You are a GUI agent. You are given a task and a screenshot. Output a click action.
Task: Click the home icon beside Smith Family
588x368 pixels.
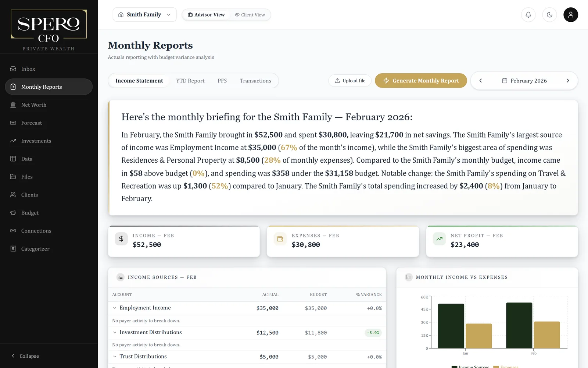(121, 15)
